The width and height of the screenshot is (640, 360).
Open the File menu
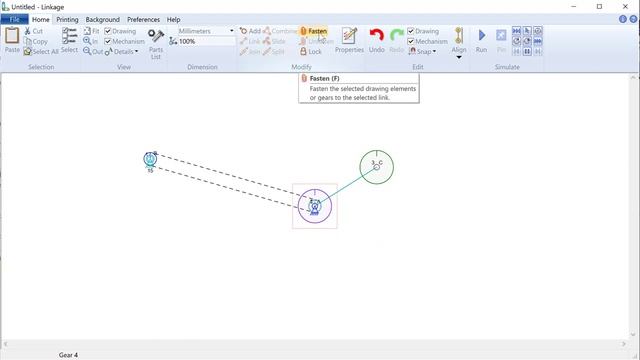[14, 19]
